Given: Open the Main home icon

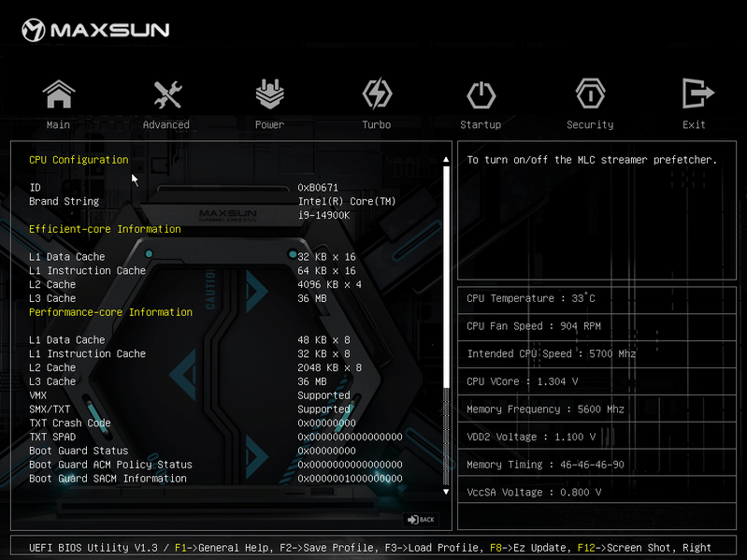Looking at the screenshot, I should pyautogui.click(x=59, y=93).
